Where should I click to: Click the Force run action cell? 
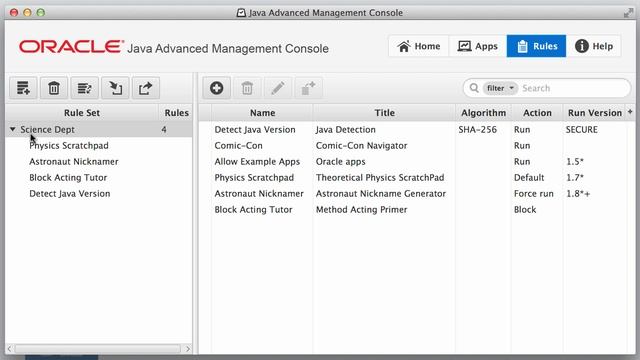533,193
